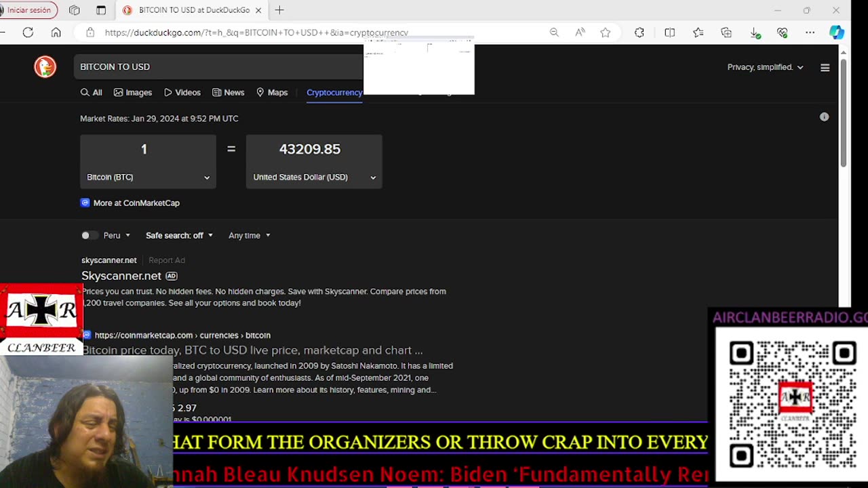
Task: Select the All search tab
Action: point(92,92)
